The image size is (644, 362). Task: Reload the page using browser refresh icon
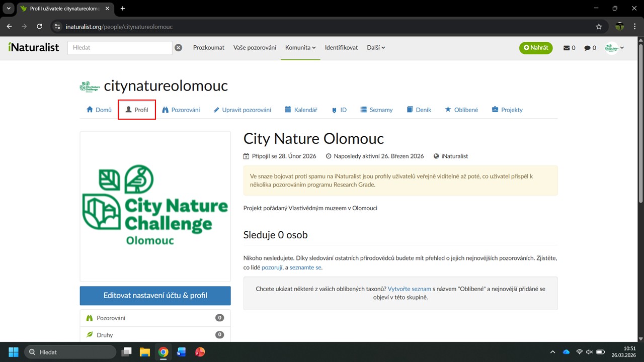pos(40,27)
